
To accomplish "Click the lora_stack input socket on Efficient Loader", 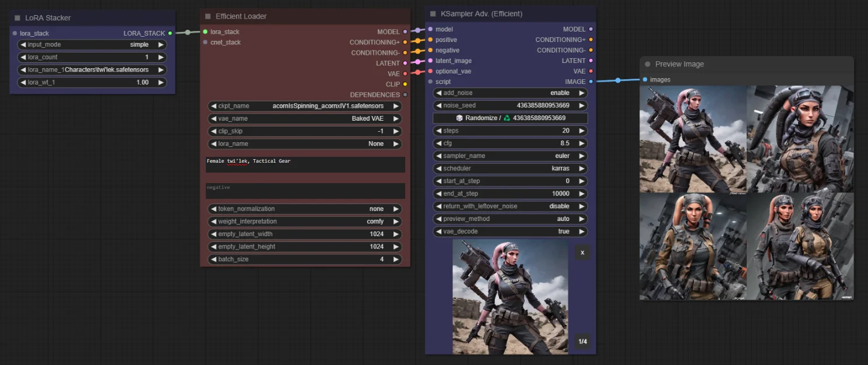I will 205,32.
